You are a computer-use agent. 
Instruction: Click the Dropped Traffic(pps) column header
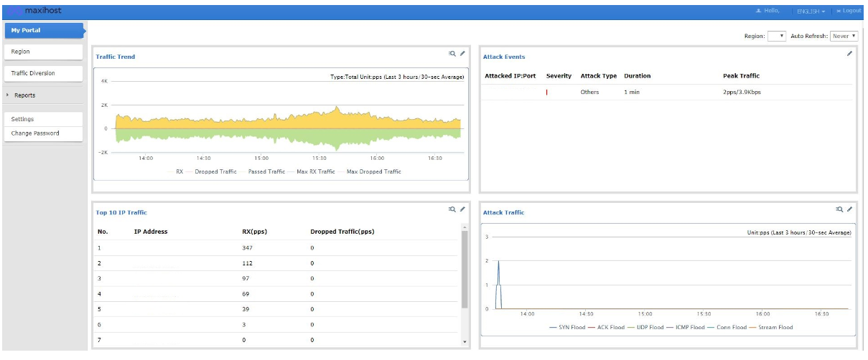point(342,232)
